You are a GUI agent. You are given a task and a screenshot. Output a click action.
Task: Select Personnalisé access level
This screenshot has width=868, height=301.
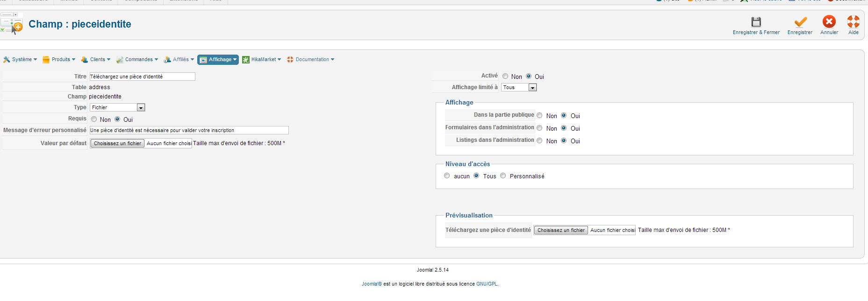[x=503, y=176]
